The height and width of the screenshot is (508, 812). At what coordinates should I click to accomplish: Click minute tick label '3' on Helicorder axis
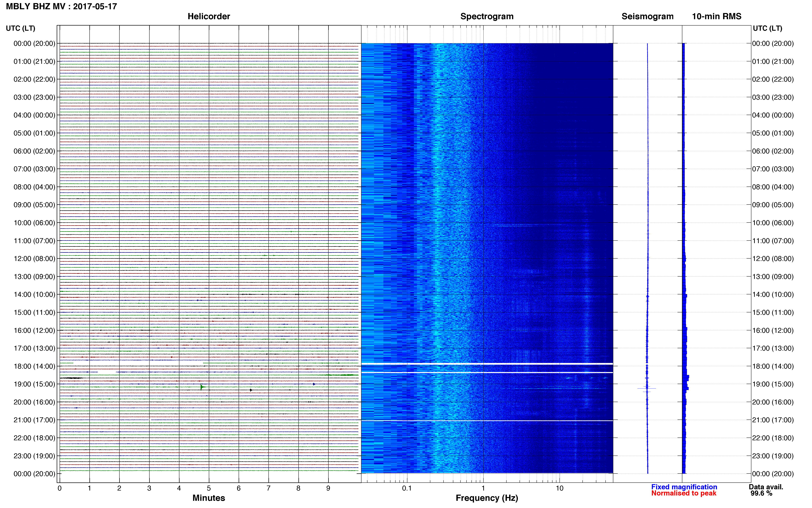pyautogui.click(x=149, y=488)
